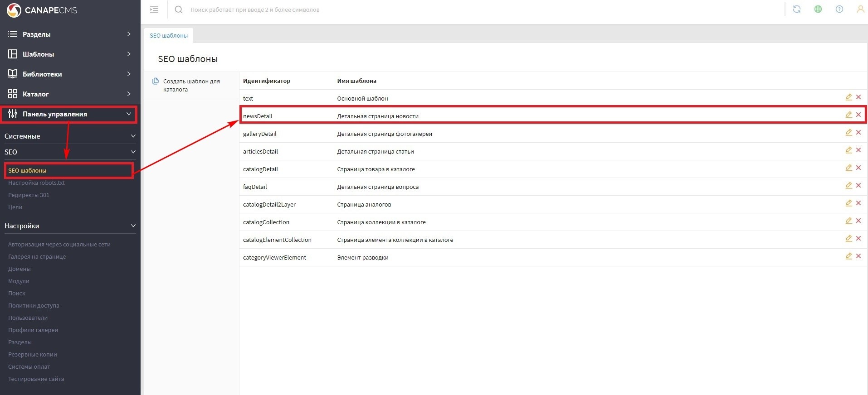Click the CanapeCMS logo
This screenshot has height=395, width=868.
tap(42, 10)
